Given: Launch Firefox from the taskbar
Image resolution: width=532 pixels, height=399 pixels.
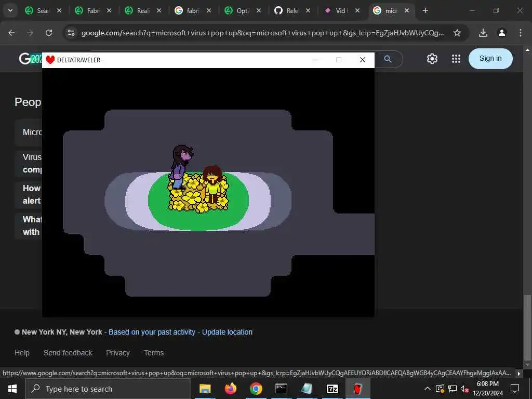Looking at the screenshot, I should pyautogui.click(x=230, y=389).
